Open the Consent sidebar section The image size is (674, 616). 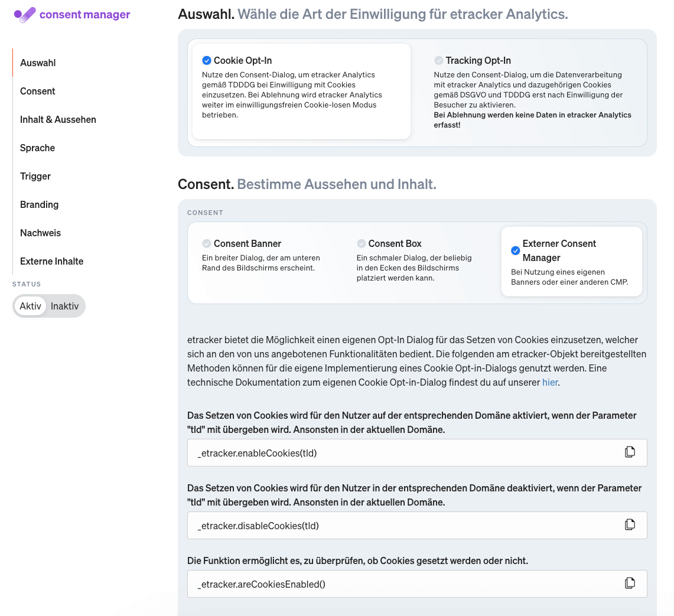[x=37, y=92]
